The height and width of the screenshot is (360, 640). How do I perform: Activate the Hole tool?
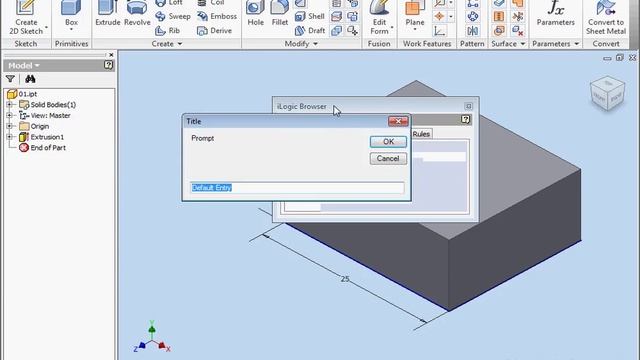point(256,13)
